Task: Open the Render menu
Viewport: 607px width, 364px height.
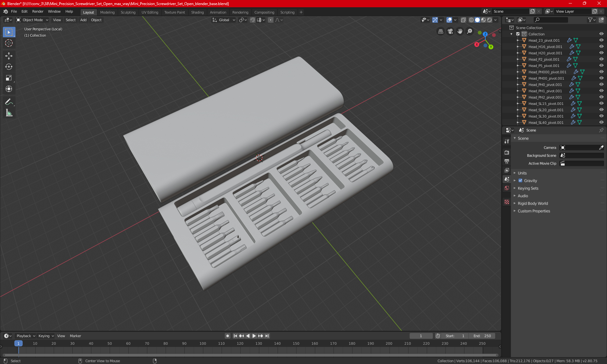Action: click(38, 11)
